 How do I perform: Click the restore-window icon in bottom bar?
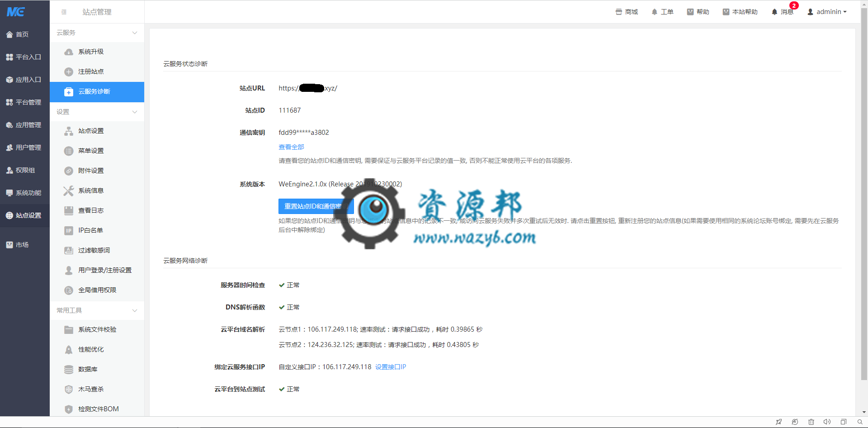tap(843, 422)
